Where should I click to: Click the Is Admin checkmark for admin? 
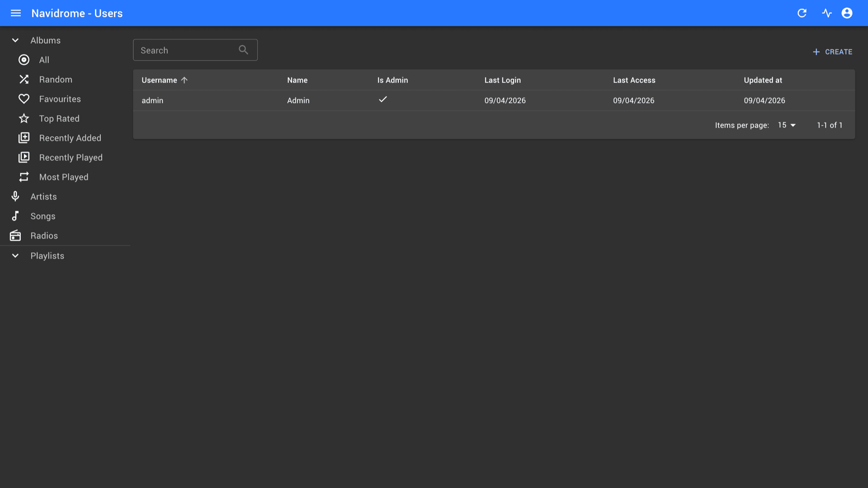(x=383, y=99)
